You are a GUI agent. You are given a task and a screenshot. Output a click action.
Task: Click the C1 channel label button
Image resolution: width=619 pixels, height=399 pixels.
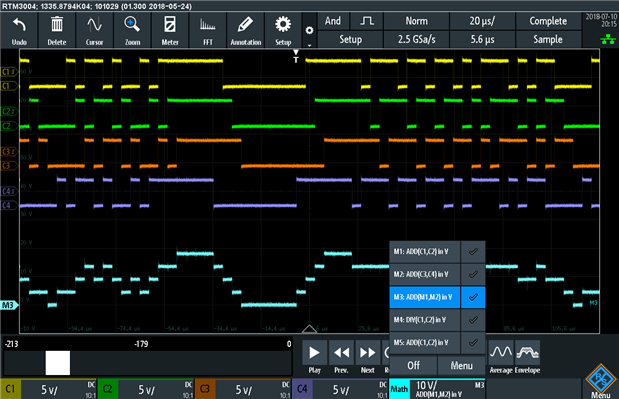coord(10,389)
